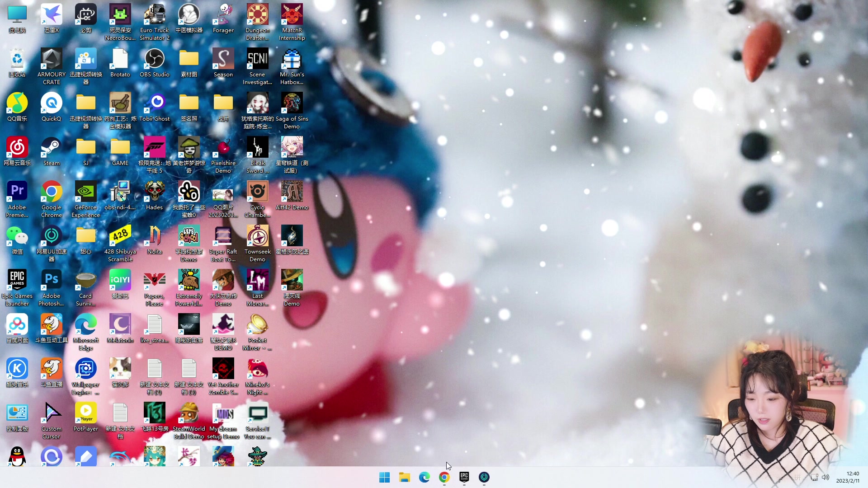868x488 pixels.
Task: Open Microsoft Edge from the taskbar
Action: click(x=425, y=477)
